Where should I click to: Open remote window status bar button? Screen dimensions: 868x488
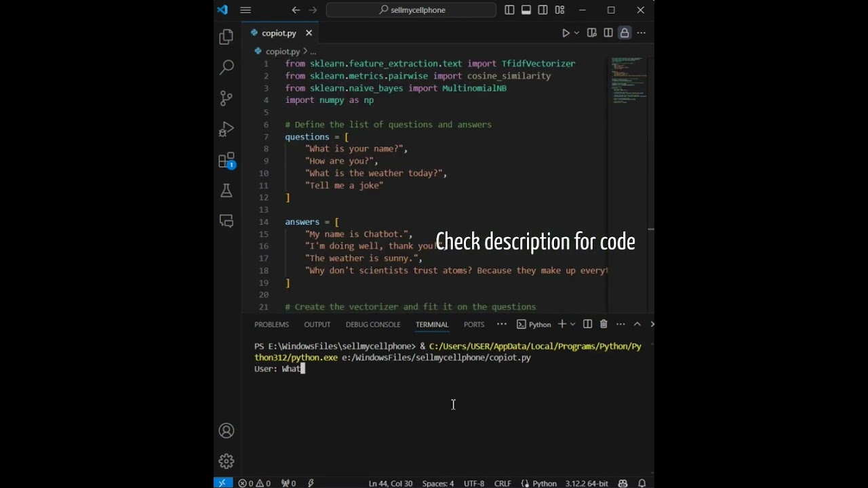coord(222,483)
